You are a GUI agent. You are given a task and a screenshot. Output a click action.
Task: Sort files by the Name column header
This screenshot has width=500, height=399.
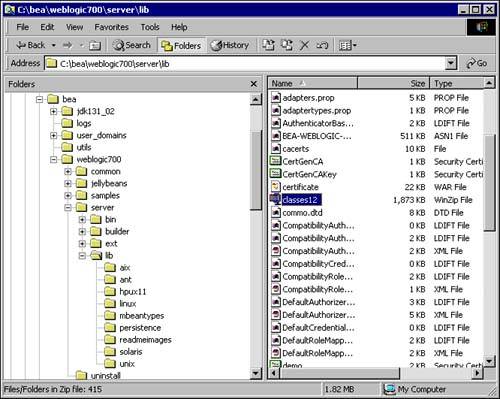coord(313,83)
